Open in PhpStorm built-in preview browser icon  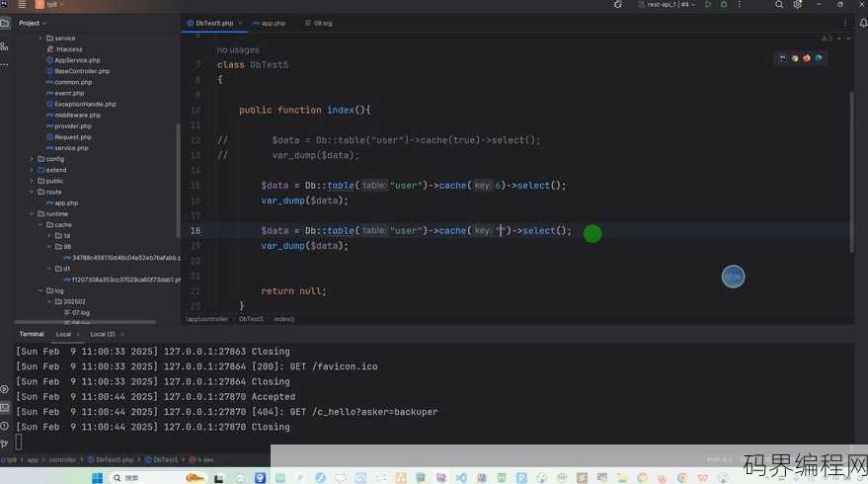click(783, 58)
